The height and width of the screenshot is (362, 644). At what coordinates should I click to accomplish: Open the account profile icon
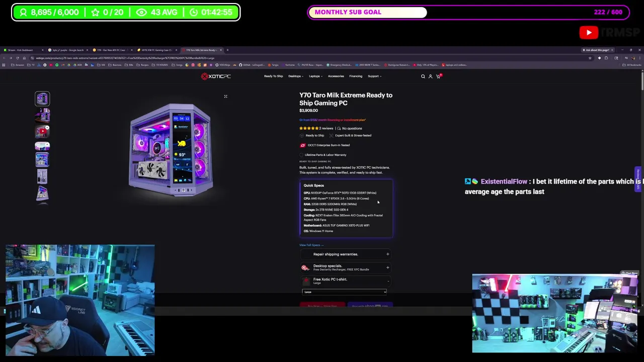coord(430,76)
